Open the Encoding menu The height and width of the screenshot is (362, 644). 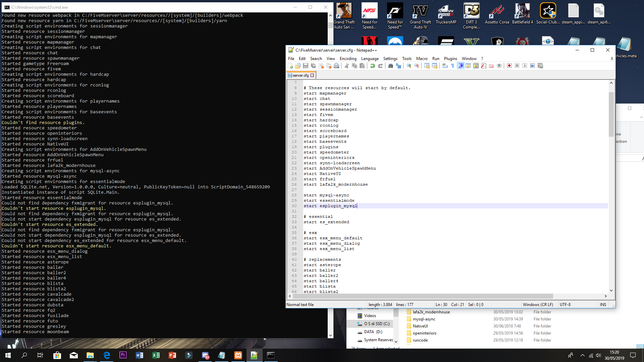(348, 59)
